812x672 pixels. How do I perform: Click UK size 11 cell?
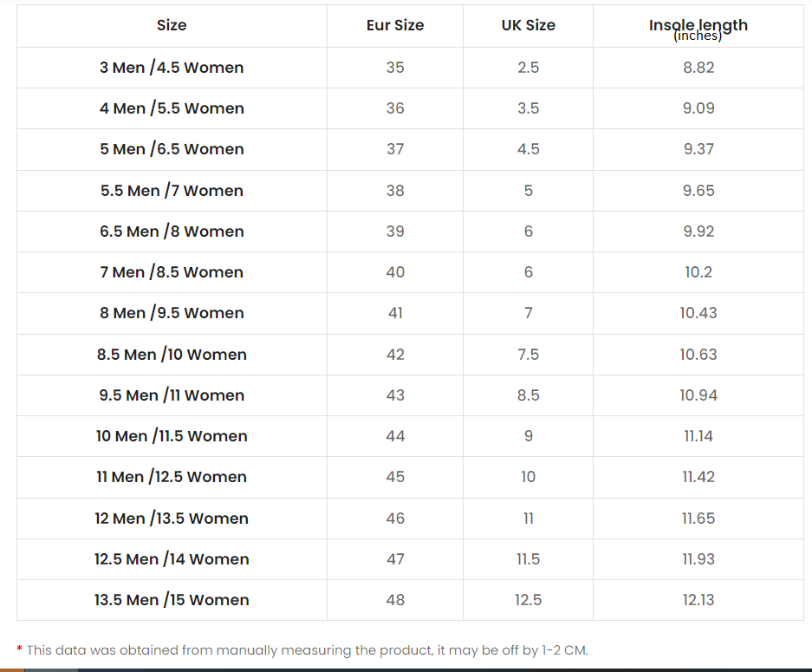(x=528, y=519)
